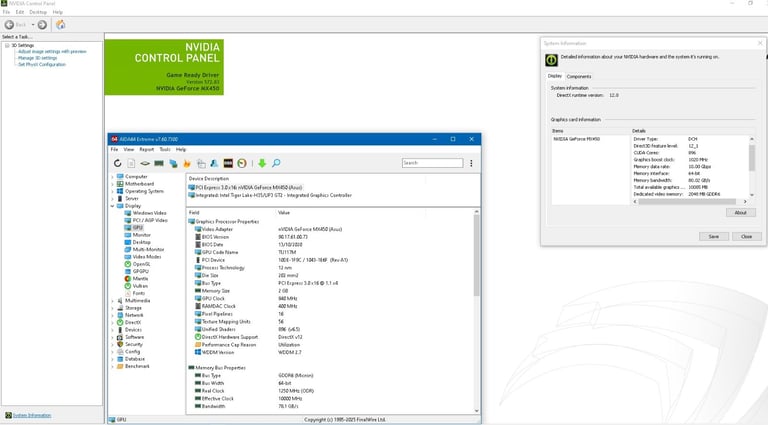Click the NVIDIA Control Panel Forward arrow
The width and height of the screenshot is (768, 425).
pos(42,24)
